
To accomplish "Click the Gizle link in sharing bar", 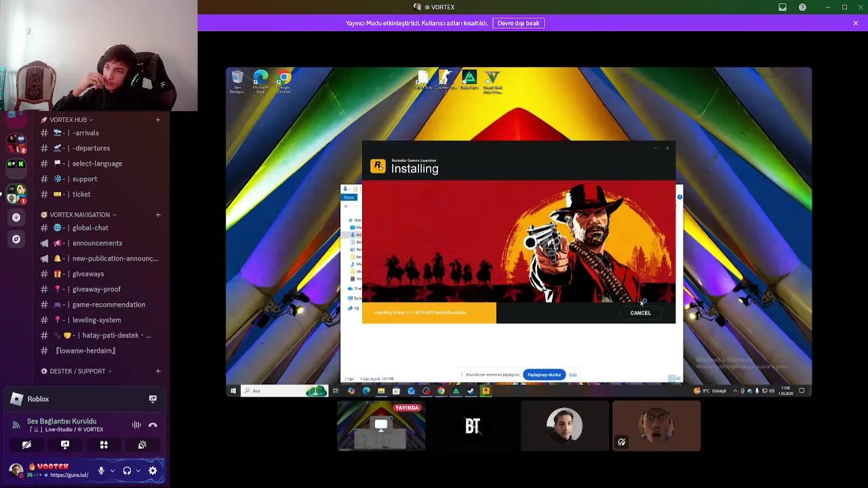I will pyautogui.click(x=573, y=375).
